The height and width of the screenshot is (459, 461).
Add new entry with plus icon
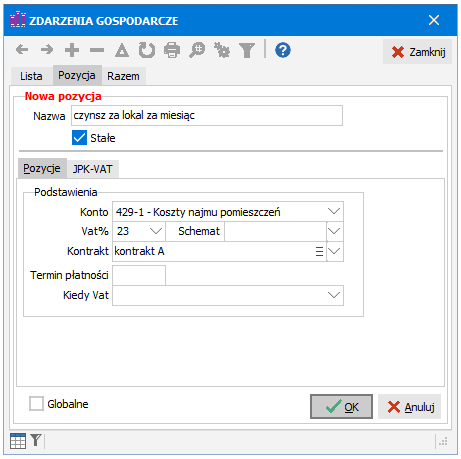click(x=72, y=50)
